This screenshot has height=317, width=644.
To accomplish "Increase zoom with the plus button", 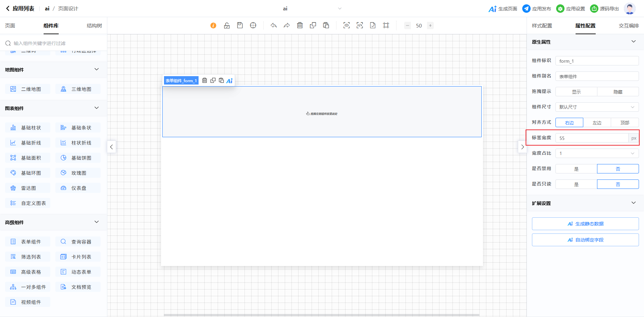I will [x=430, y=25].
